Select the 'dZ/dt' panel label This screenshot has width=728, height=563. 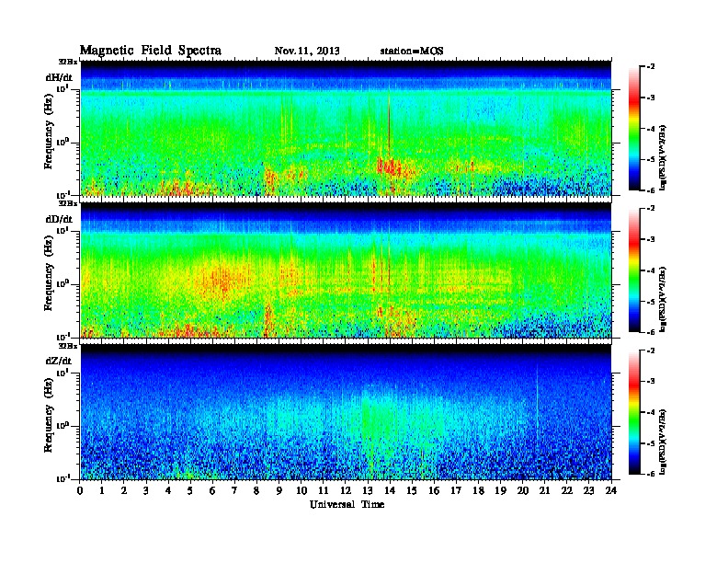click(x=59, y=361)
